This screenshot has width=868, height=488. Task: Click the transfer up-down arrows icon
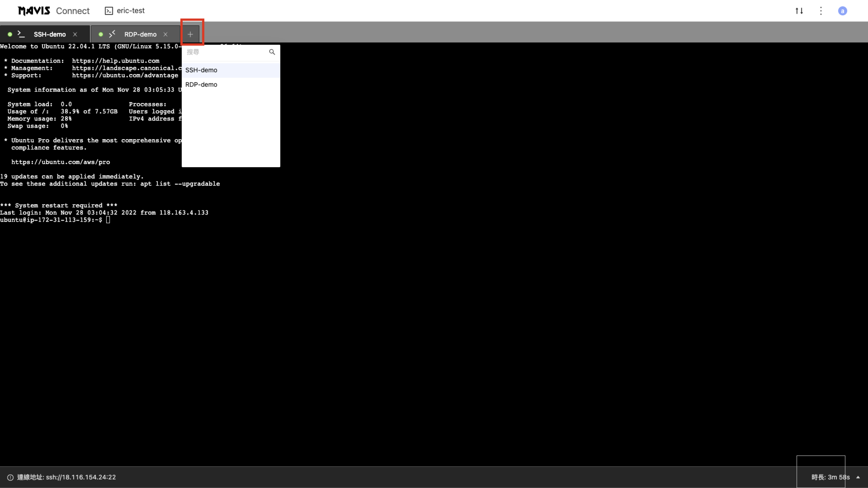point(799,11)
